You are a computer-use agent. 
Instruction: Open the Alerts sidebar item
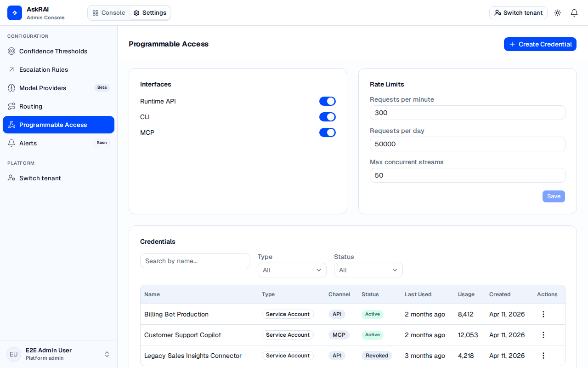click(58, 143)
